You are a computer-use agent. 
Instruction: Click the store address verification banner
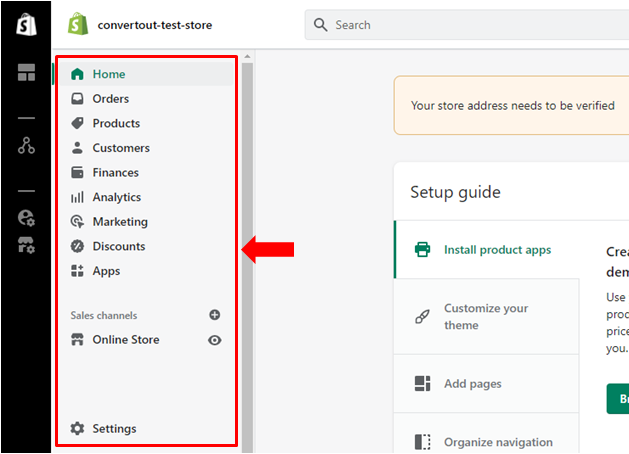511,105
